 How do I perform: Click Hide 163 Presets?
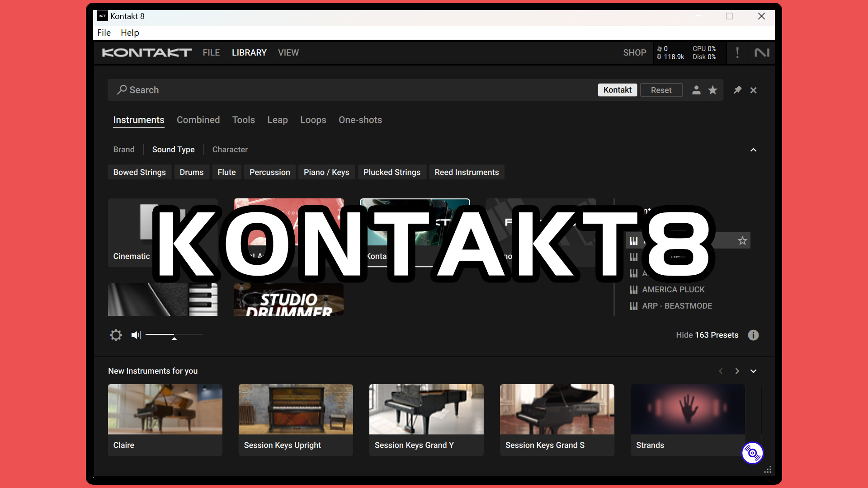[x=707, y=335]
